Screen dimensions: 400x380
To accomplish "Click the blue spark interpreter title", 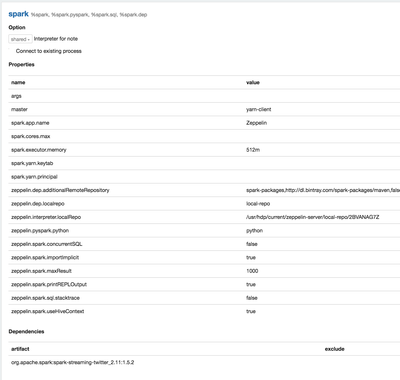I will [x=19, y=14].
